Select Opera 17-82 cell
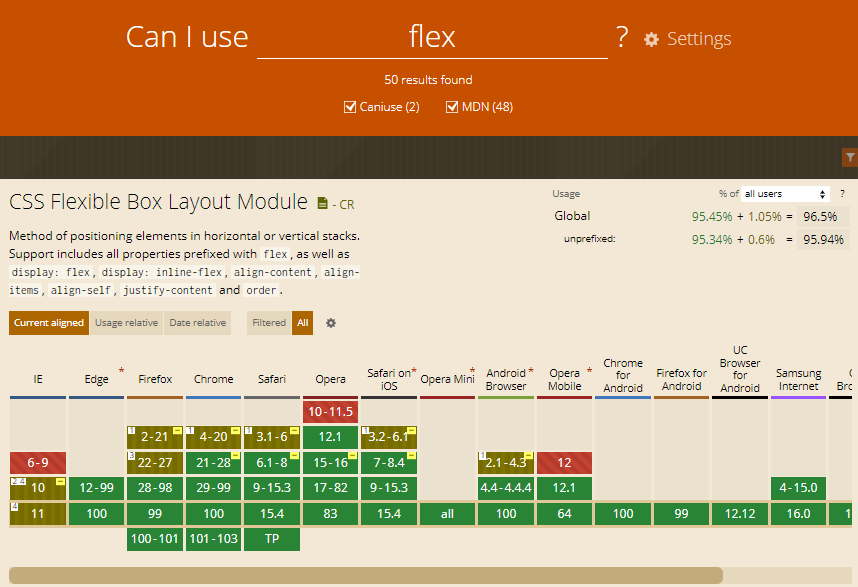 coord(331,488)
